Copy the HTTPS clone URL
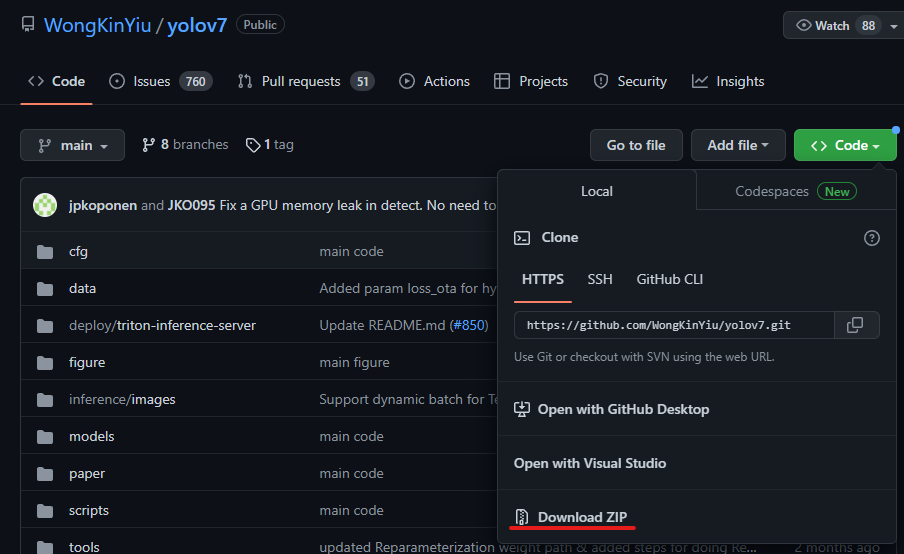 click(x=855, y=325)
